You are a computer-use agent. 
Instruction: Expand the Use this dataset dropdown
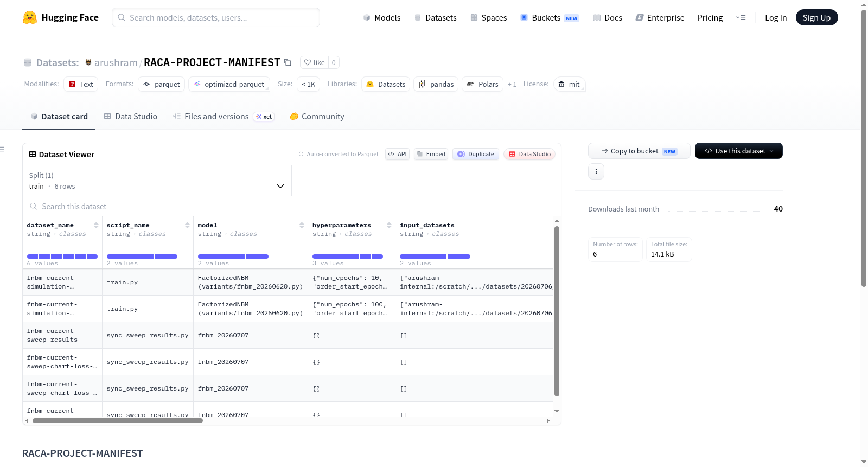tap(739, 151)
